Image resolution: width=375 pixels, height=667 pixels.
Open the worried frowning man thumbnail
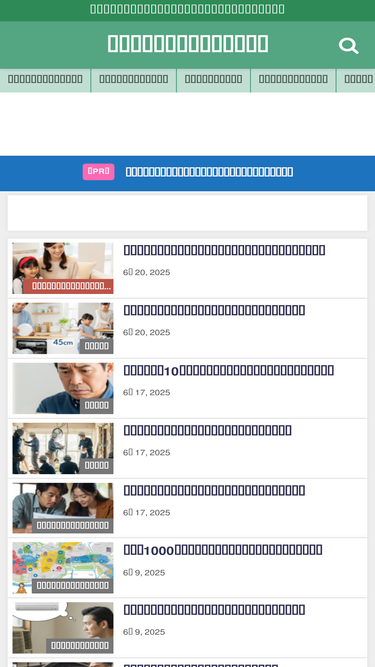63,388
